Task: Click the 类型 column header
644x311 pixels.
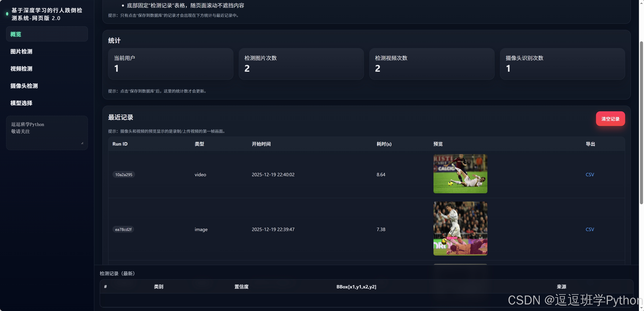Action: [x=199, y=144]
